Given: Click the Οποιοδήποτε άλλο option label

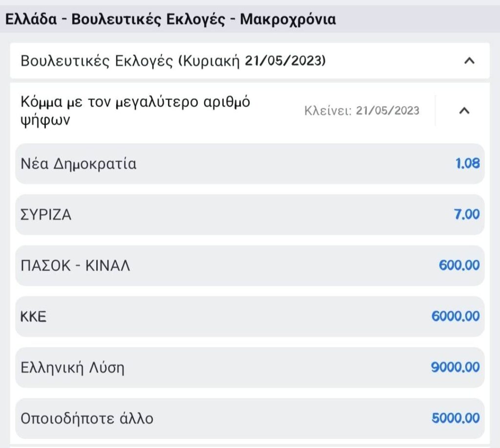Looking at the screenshot, I should tap(87, 419).
